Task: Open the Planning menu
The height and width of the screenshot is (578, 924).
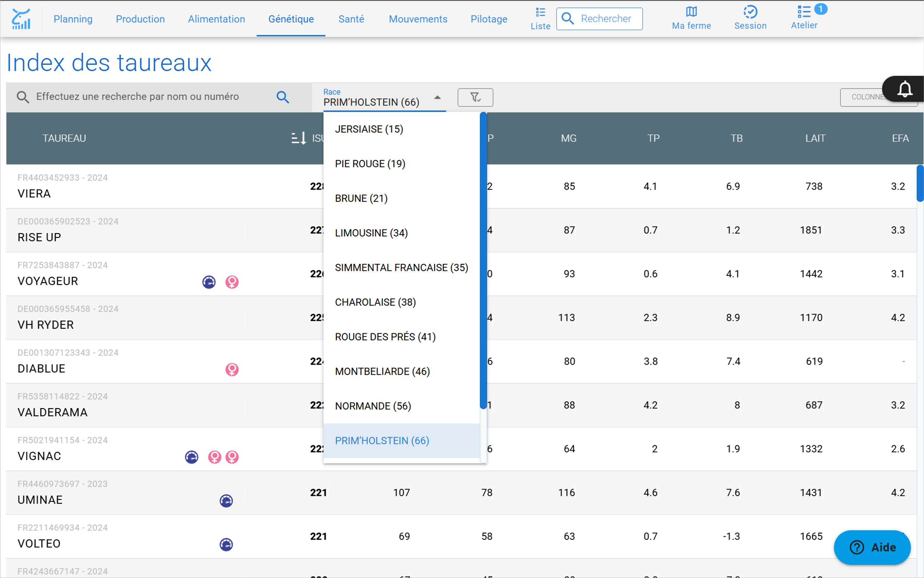Action: tap(73, 19)
